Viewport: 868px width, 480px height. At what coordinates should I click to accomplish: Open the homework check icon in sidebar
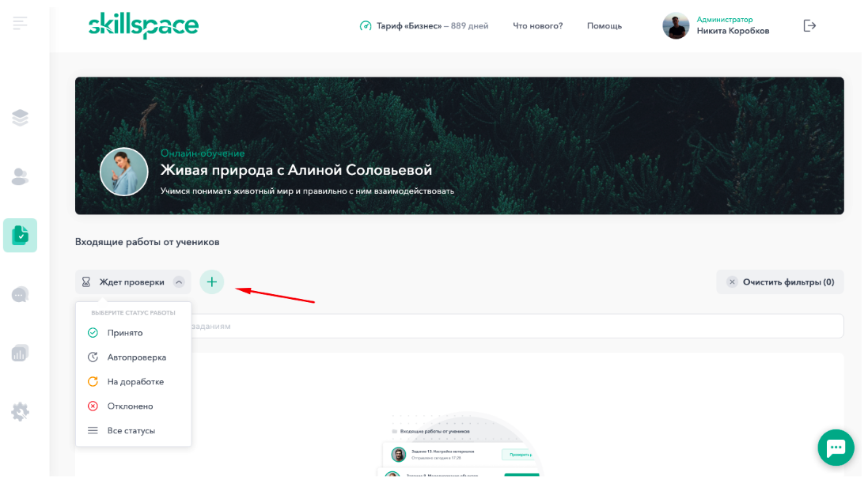[20, 236]
